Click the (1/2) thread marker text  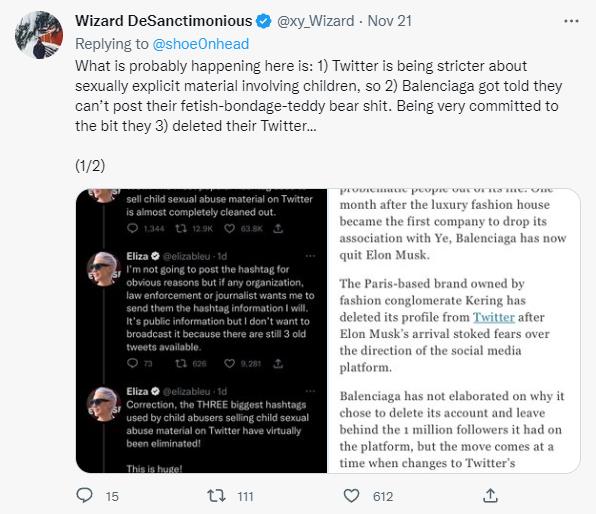click(x=90, y=166)
